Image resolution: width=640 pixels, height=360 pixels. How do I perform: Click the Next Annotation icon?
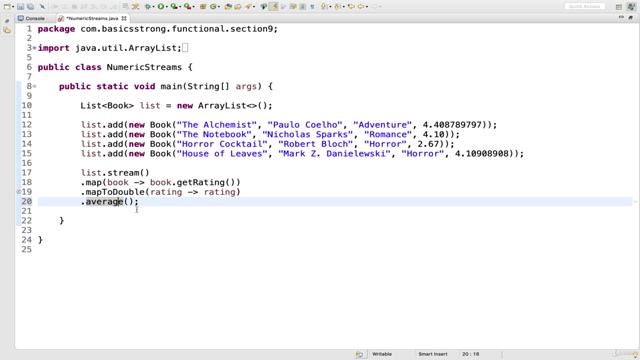324,7
